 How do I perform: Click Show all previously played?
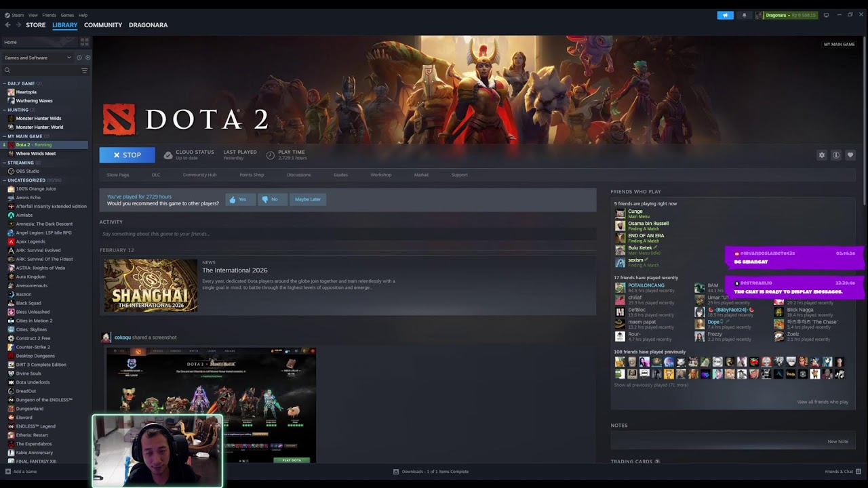(651, 385)
